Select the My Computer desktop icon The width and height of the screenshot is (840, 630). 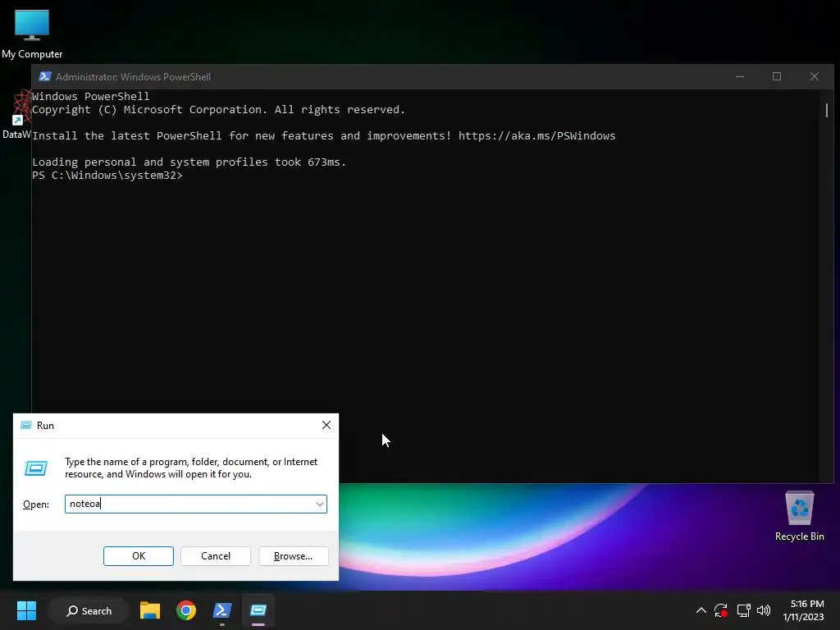(32, 34)
